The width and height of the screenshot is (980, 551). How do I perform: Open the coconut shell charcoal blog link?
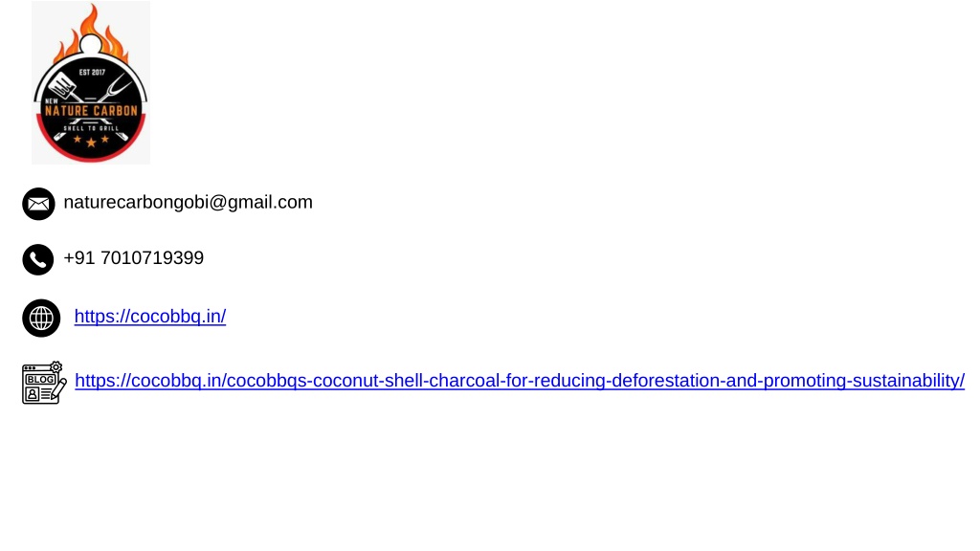520,381
